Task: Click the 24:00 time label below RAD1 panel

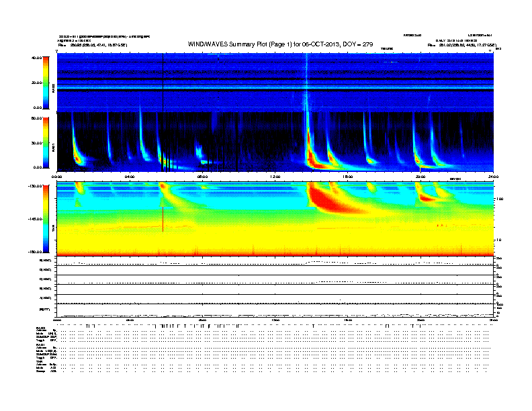Action: click(493, 177)
